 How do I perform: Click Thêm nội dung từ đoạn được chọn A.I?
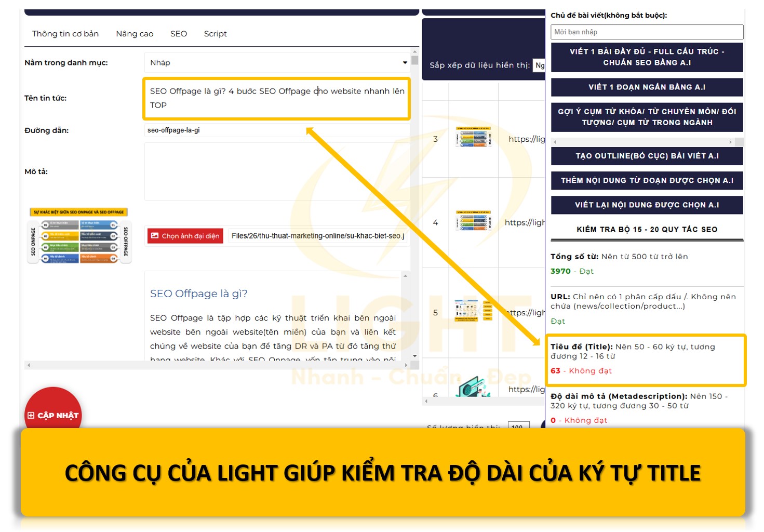tap(647, 180)
